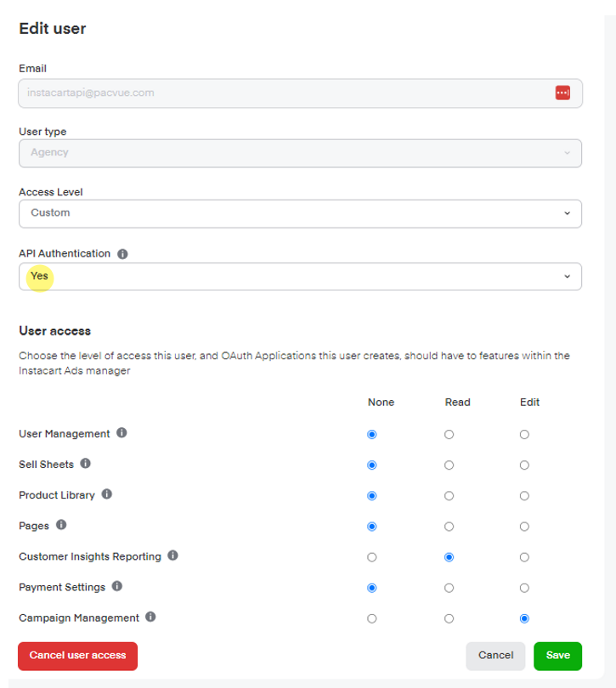Set Pages to None
The image size is (616, 688).
pos(372,527)
